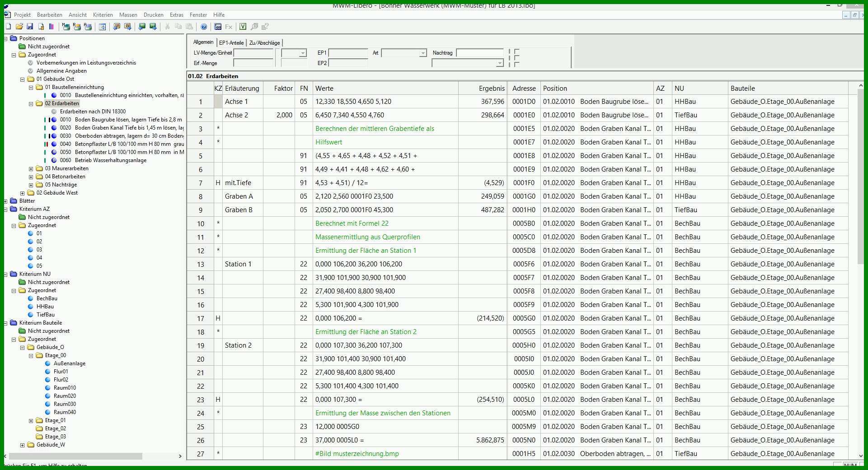This screenshot has width=868, height=470.
Task: Switch to the EP1-Anteile tab
Action: (231, 42)
